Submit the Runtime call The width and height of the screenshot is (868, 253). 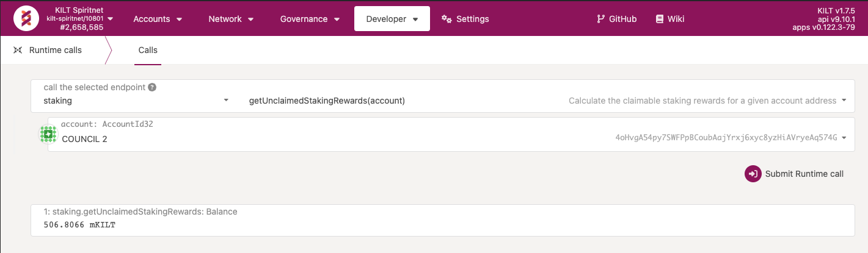pos(794,174)
